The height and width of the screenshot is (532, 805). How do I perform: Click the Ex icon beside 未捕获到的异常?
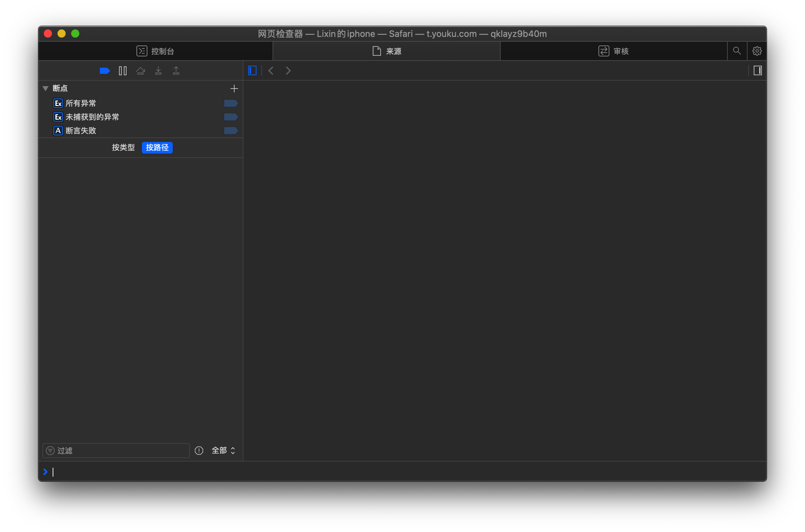coord(58,117)
